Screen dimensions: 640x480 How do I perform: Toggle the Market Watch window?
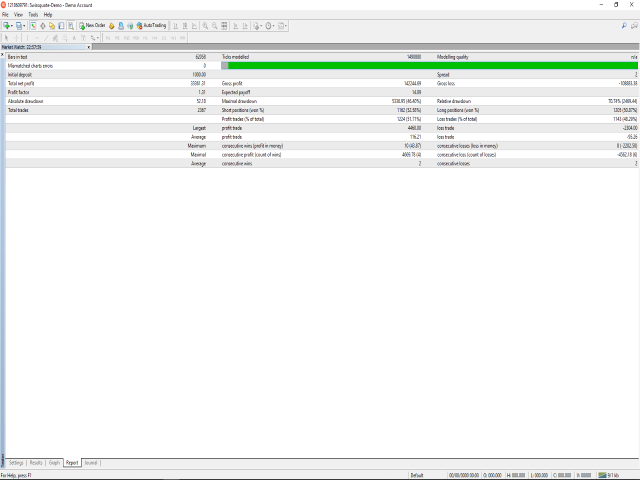33,26
